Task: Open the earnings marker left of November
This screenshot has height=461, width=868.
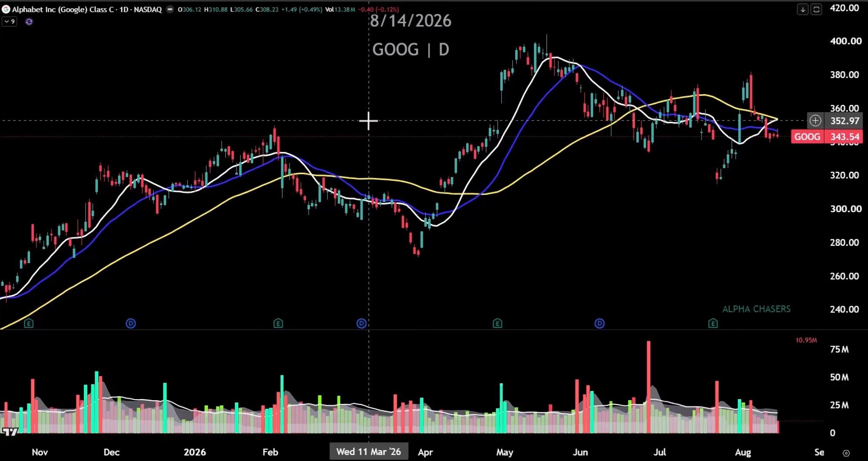Action: (x=29, y=323)
